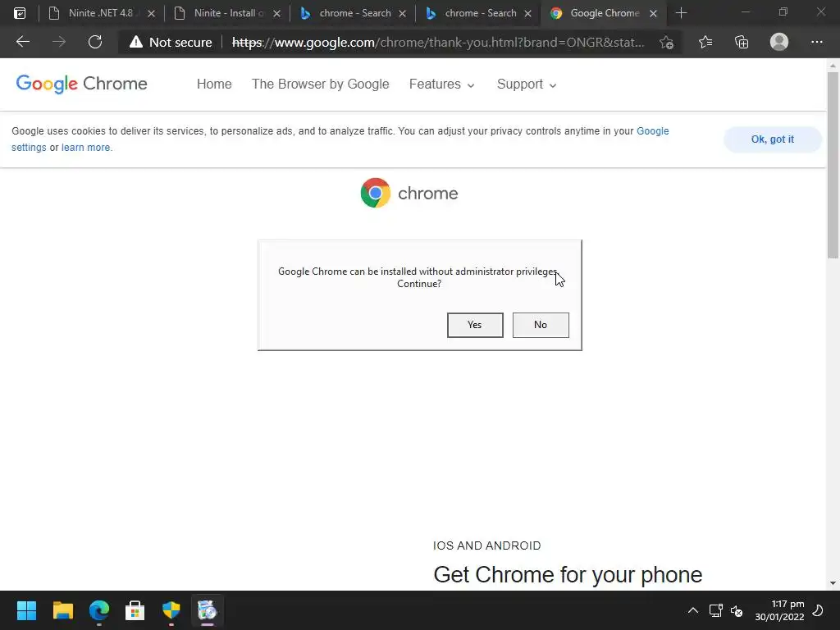The width and height of the screenshot is (840, 630).
Task: Open The Browser by Google link
Action: [x=321, y=84]
